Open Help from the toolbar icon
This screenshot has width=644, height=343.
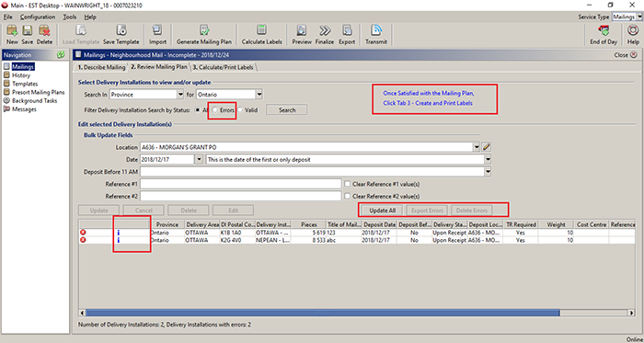point(633,30)
